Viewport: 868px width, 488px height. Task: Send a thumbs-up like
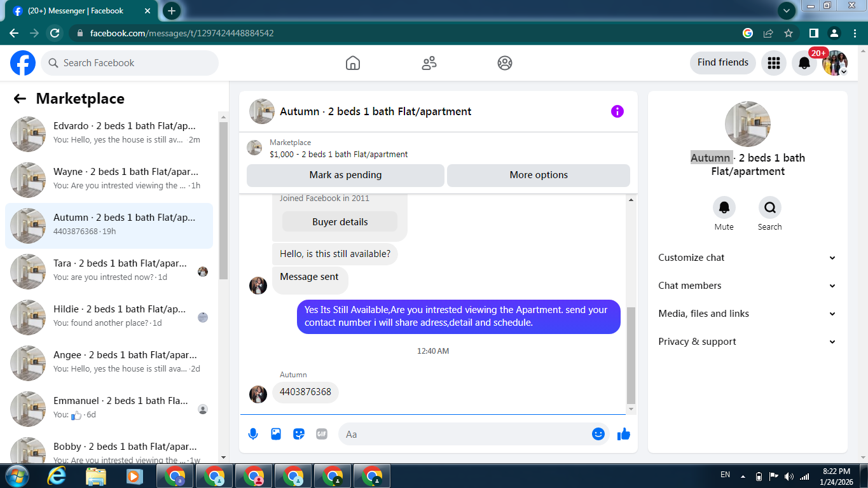pyautogui.click(x=624, y=434)
